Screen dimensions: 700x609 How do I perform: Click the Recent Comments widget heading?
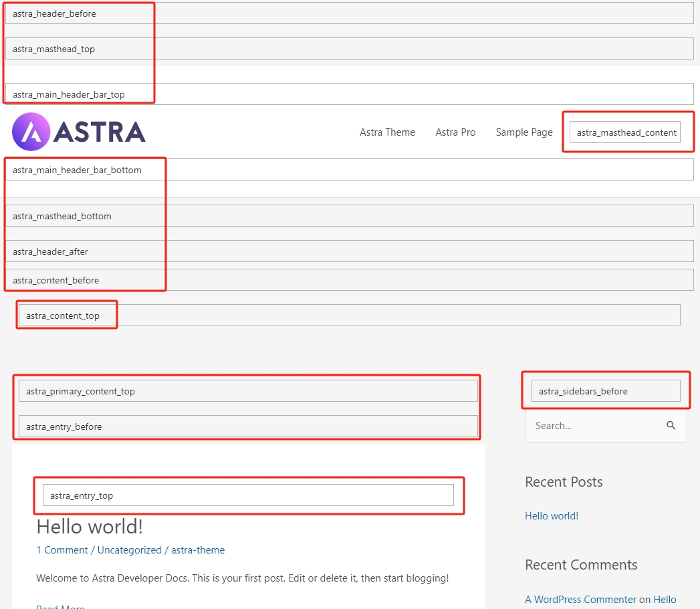pos(581,565)
